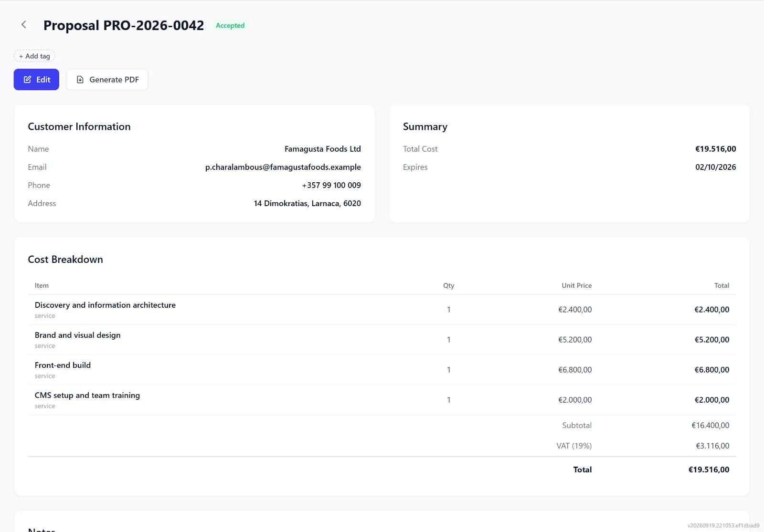Click the VAT (19%) label
764x532 pixels.
(x=574, y=446)
